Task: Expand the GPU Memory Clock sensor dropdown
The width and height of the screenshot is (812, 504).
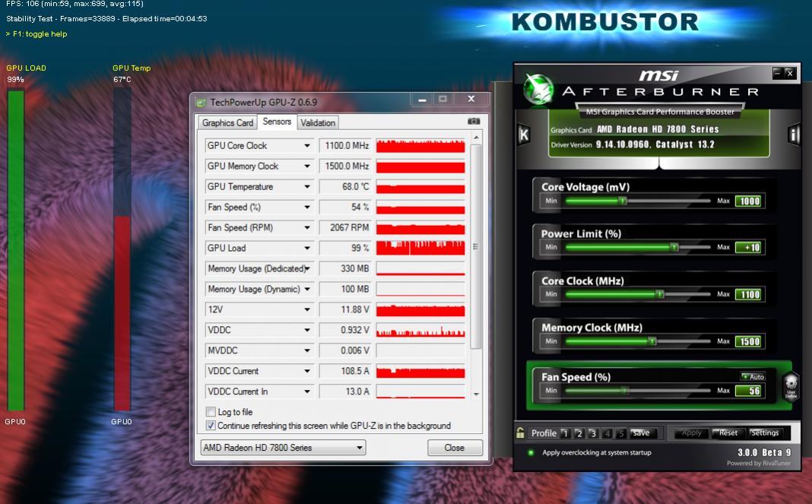Action: point(307,166)
